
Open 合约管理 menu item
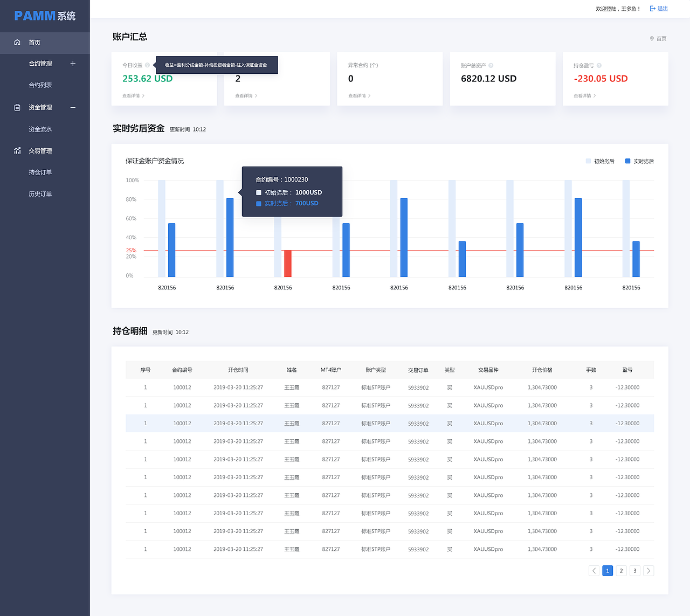point(40,64)
